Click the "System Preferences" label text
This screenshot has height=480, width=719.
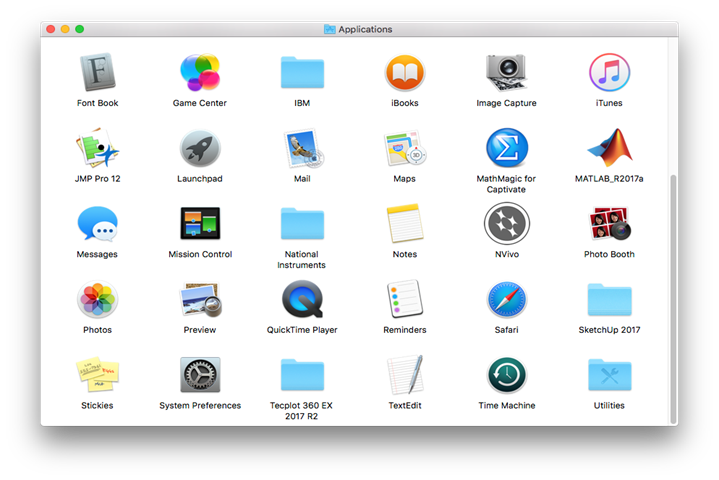click(200, 405)
